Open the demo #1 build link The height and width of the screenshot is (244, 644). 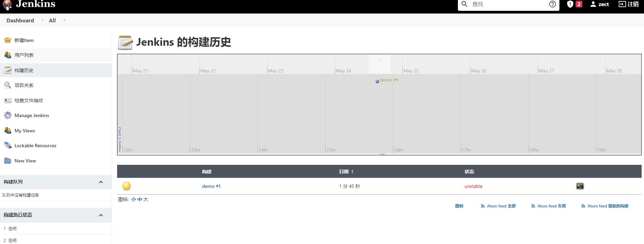211,186
